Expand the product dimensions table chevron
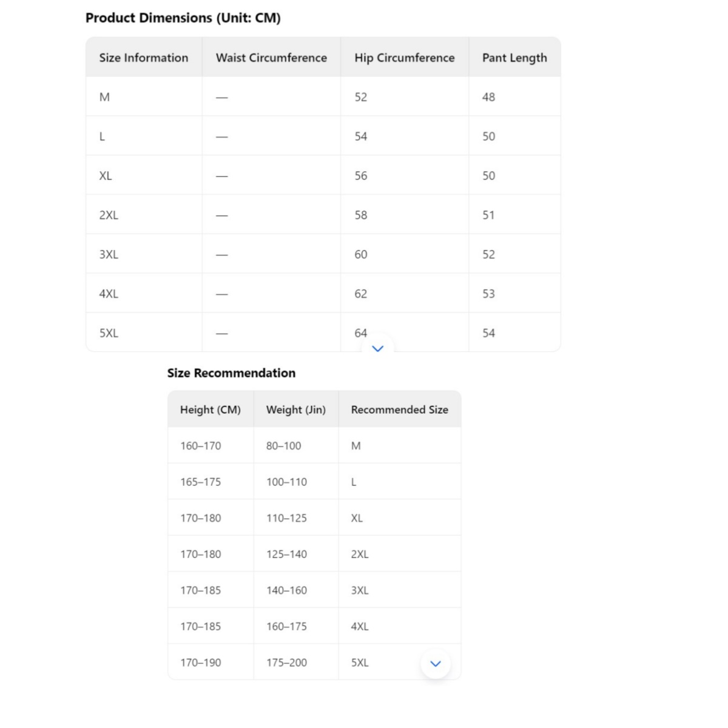This screenshot has height=728, width=728. [377, 348]
